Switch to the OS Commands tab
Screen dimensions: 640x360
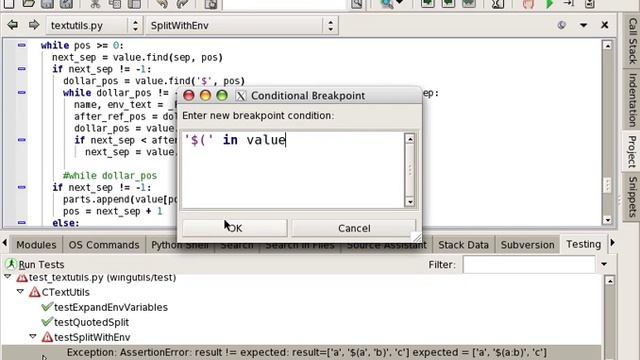click(x=104, y=245)
